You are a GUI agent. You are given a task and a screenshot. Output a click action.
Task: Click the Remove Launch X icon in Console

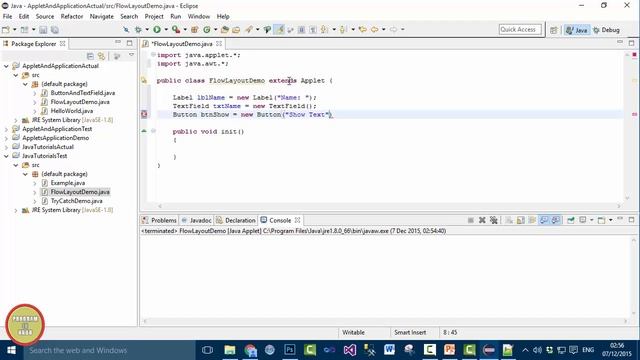coord(482,220)
